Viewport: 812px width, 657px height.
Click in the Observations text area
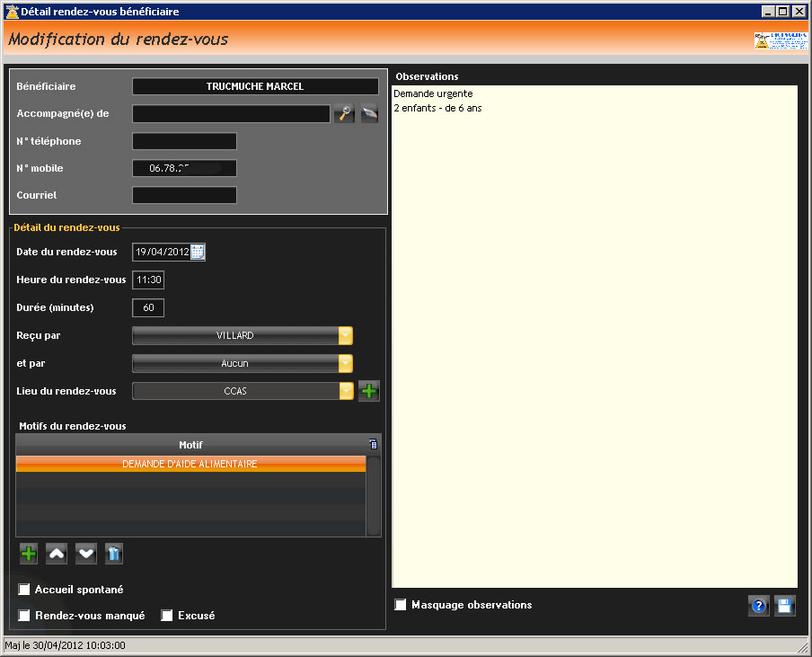pyautogui.click(x=595, y=342)
